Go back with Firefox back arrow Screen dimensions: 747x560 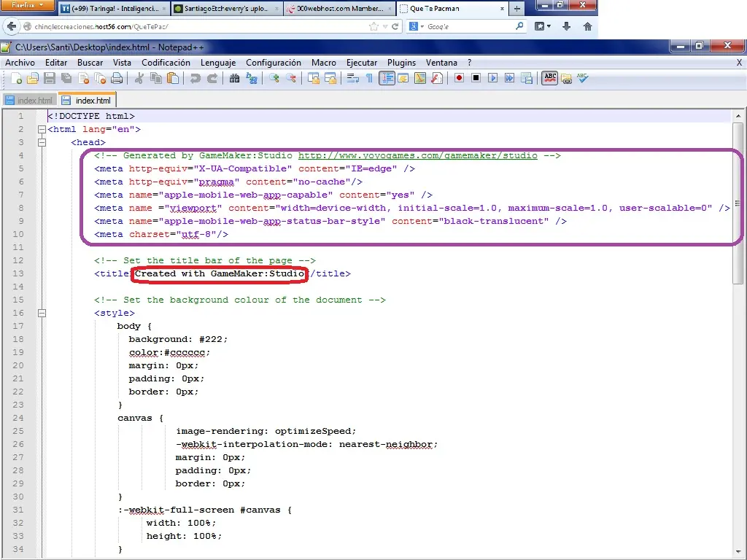coord(12,26)
